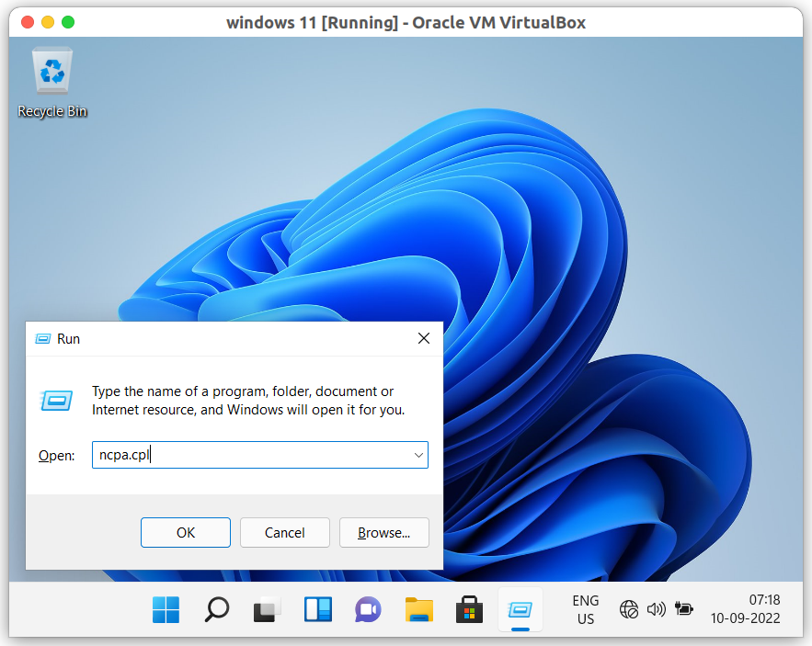This screenshot has height=646, width=812.
Task: Click the battery tray icon
Action: [x=683, y=609]
